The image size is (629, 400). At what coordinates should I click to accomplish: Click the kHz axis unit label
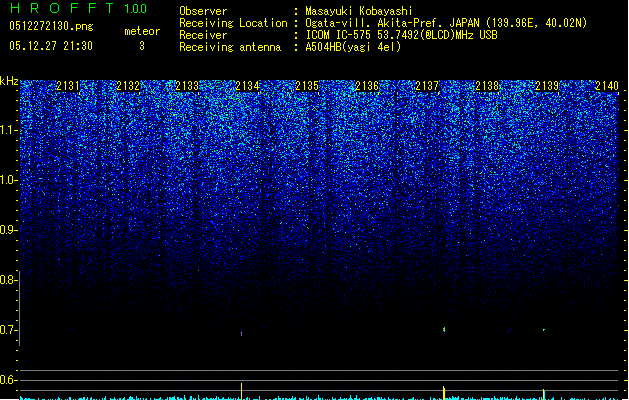pyautogui.click(x=9, y=81)
